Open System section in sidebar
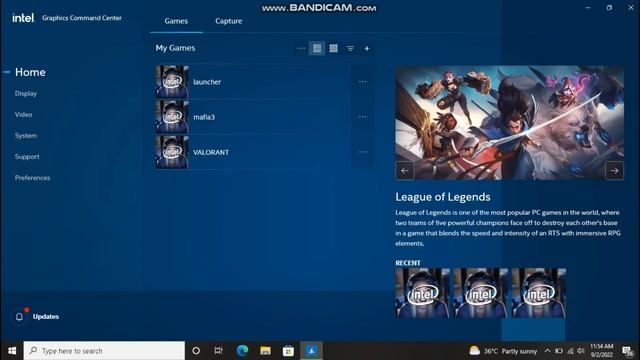640x360 pixels. [26, 136]
